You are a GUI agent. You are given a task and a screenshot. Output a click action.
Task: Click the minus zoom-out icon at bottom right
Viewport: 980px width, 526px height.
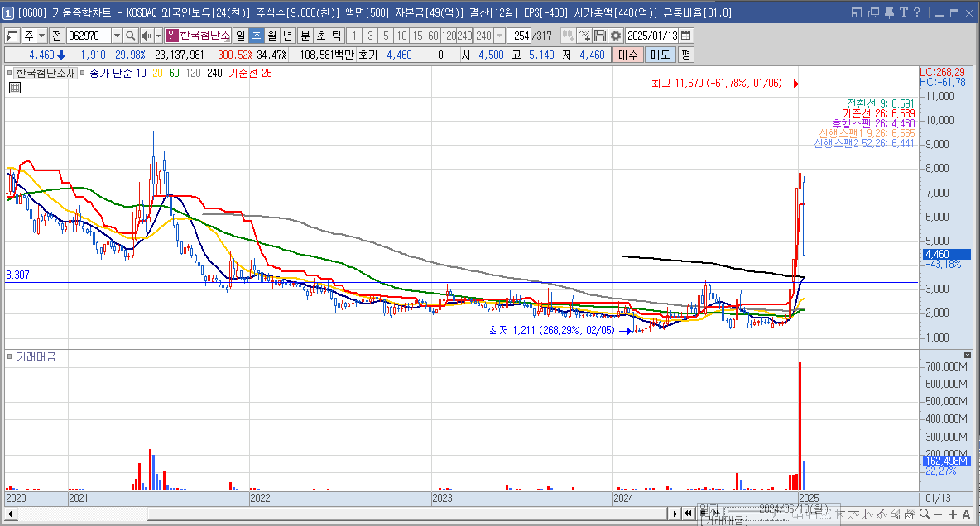coord(938,514)
